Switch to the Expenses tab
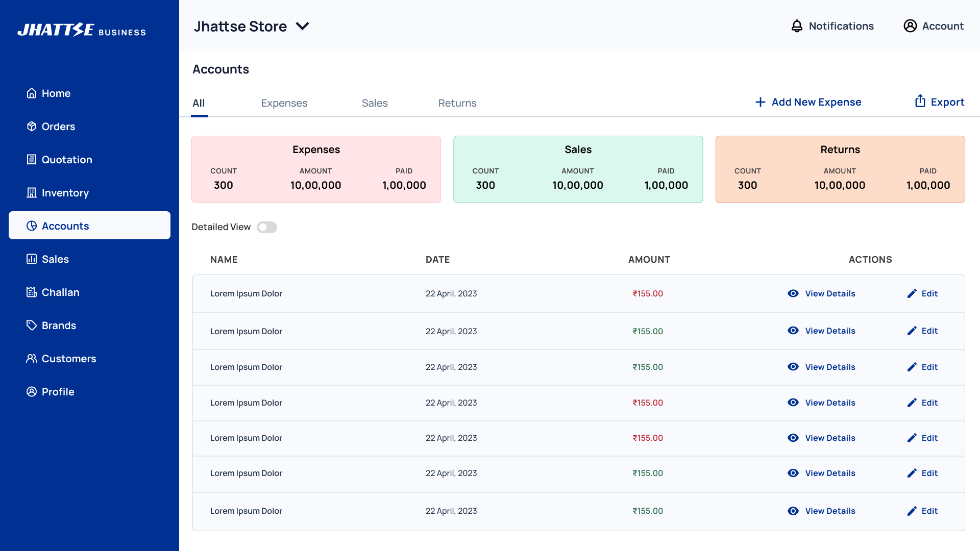Image resolution: width=980 pixels, height=551 pixels. pyautogui.click(x=284, y=103)
